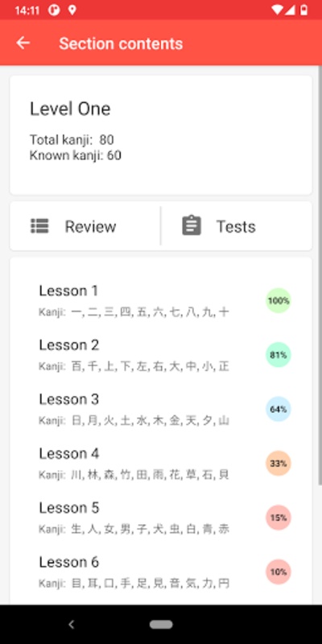Tap the home pill navigation button

(161, 625)
